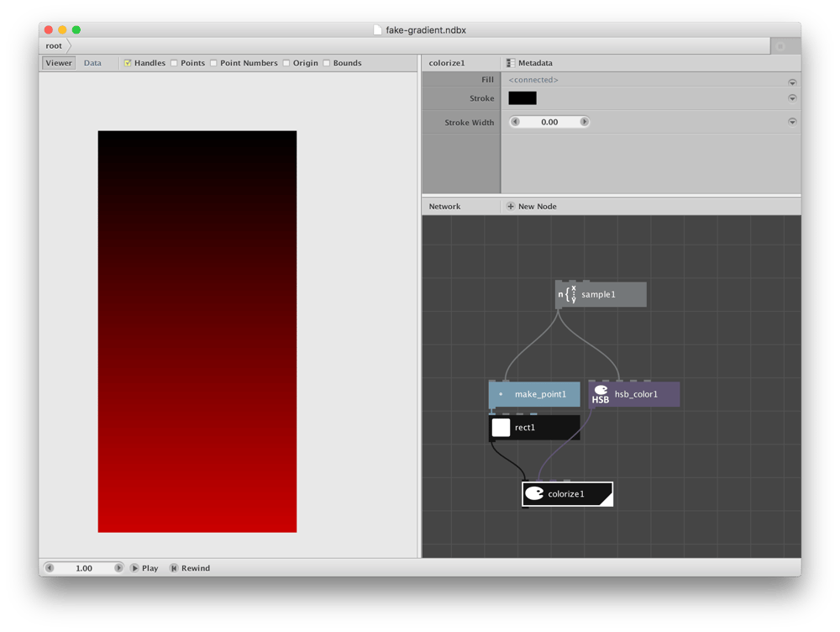
Task: Open the Fill parameter dropdown arrow
Action: 792,82
